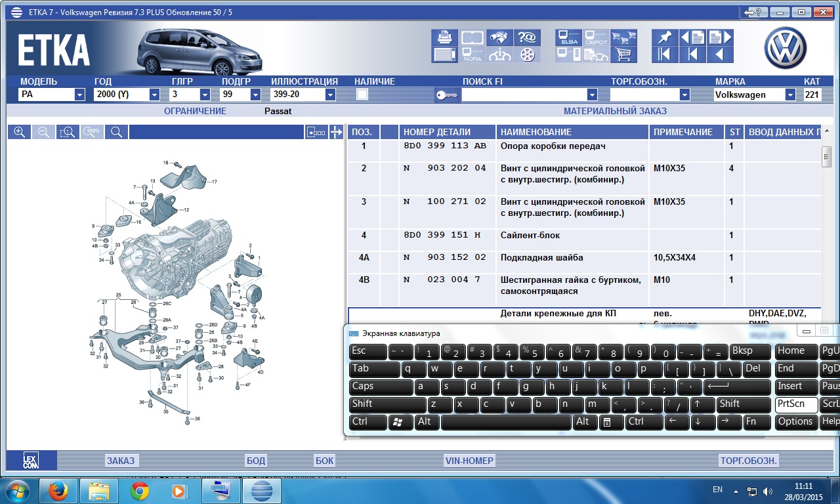Click the wheel rim icon
The width and height of the screenshot is (840, 504).
[x=527, y=54]
